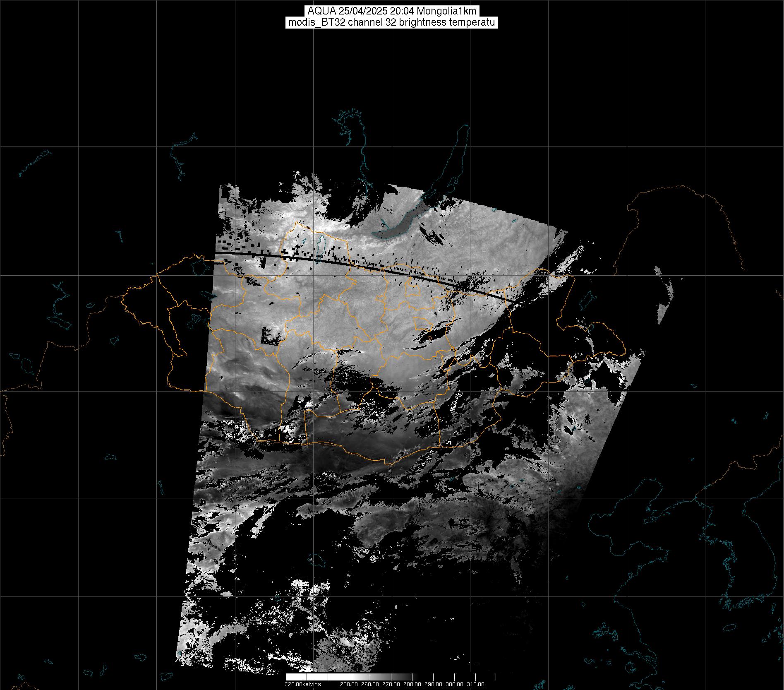This screenshot has width=784, height=690.
Task: Click the '260.00' color scale label
Action: pos(370,684)
